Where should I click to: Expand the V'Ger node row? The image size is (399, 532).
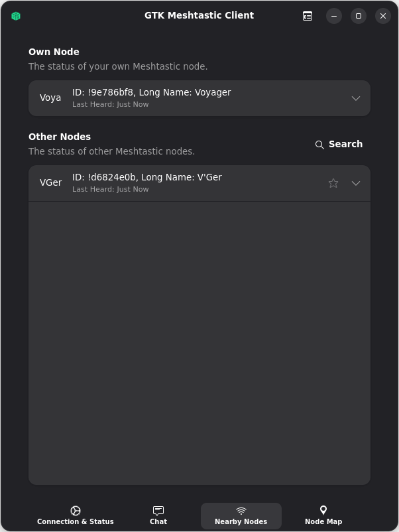[356, 182]
